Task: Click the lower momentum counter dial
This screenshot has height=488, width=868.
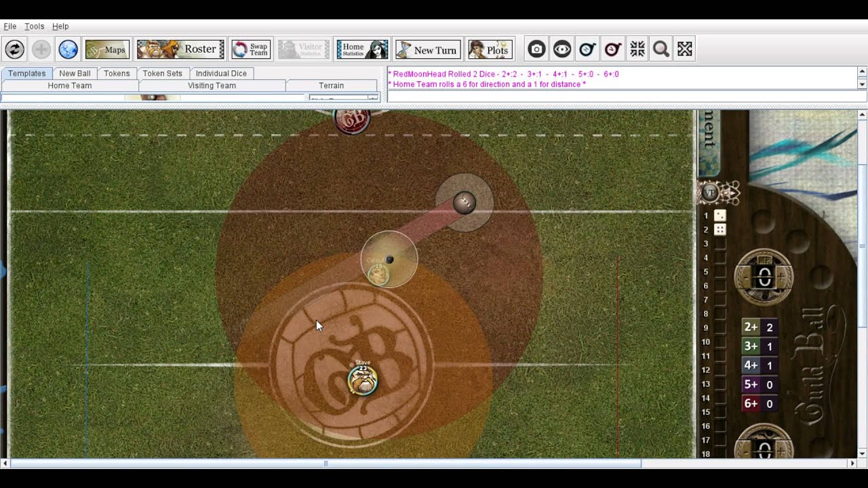Action: tap(764, 441)
